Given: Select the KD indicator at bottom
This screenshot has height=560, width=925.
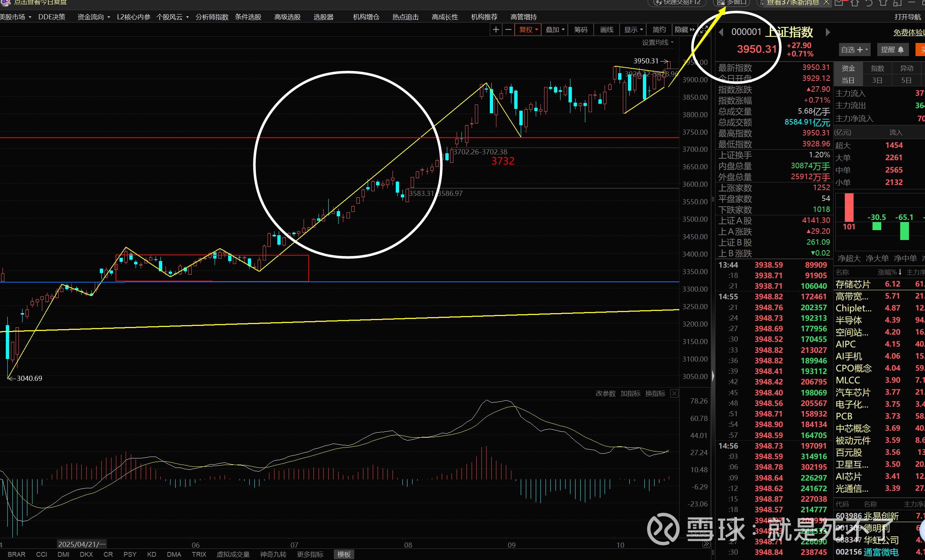Looking at the screenshot, I should tap(152, 555).
